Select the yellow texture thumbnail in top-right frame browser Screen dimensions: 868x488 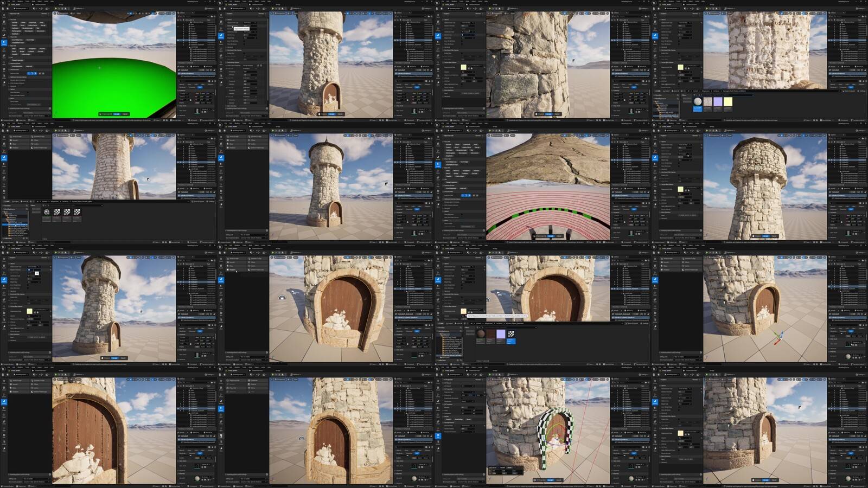click(x=728, y=101)
